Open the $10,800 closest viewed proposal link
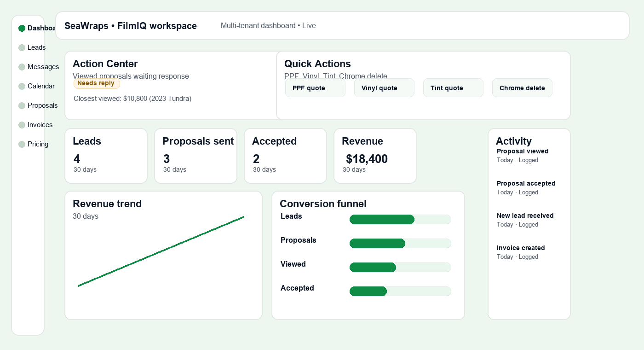This screenshot has height=350, width=644. pos(132,98)
